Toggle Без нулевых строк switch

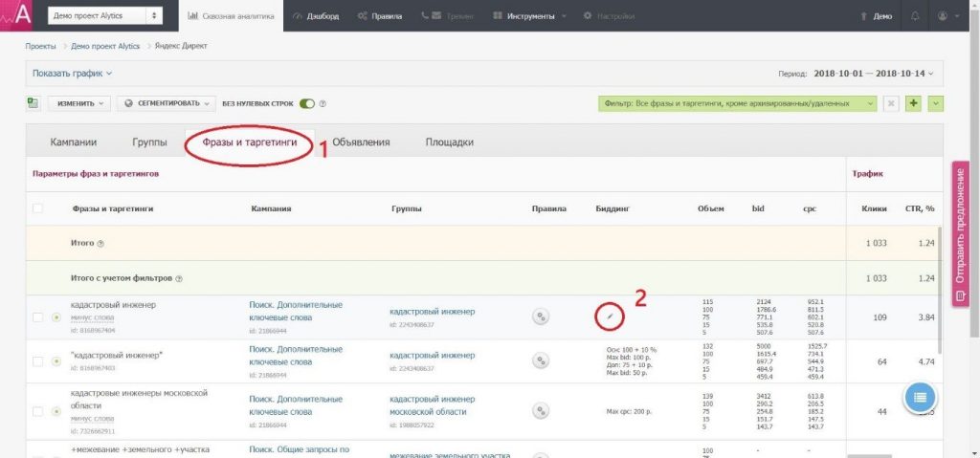coord(307,103)
